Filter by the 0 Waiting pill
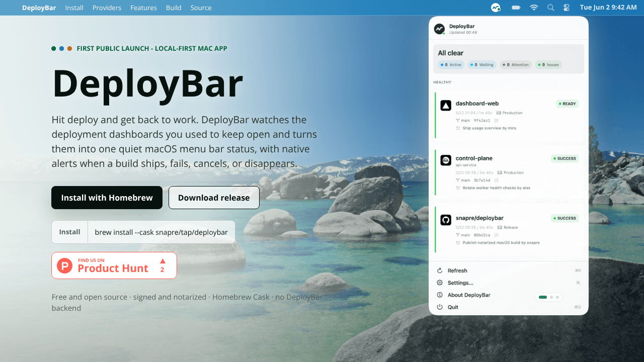 coord(482,65)
